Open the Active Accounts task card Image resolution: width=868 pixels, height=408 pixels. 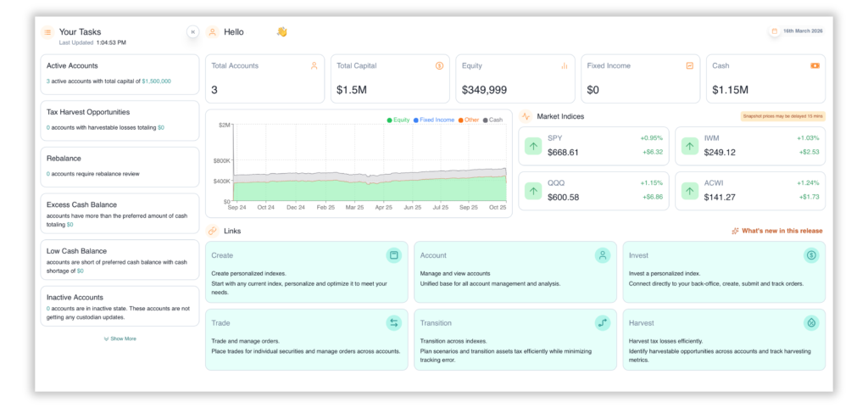point(120,73)
